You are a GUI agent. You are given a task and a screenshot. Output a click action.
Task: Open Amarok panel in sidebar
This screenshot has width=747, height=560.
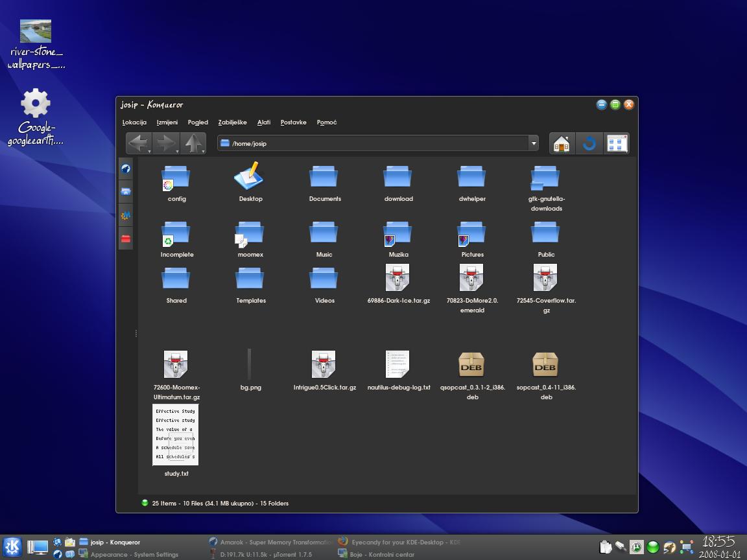(126, 169)
